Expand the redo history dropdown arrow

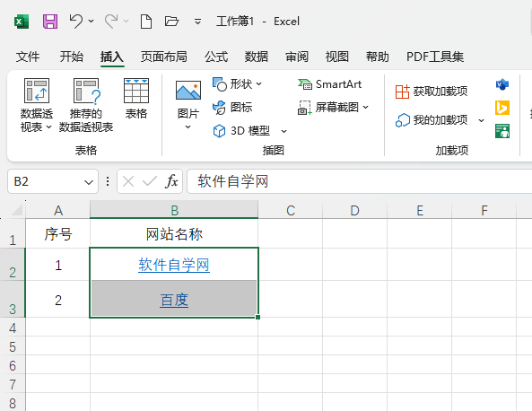pos(126,21)
